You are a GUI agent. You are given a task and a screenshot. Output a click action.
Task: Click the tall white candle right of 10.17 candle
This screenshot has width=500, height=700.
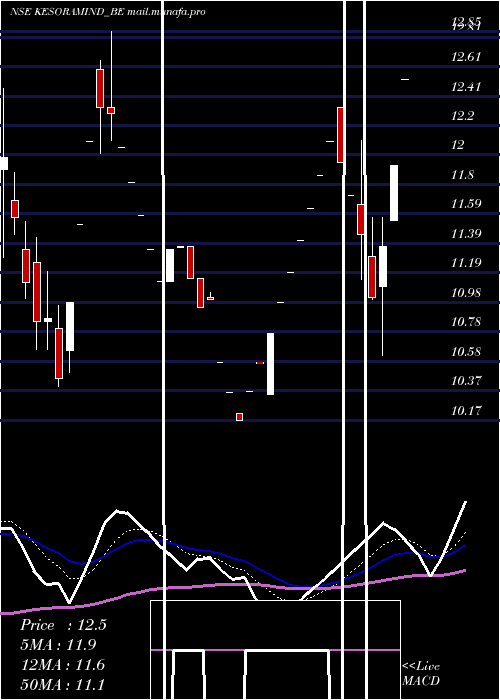[x=271, y=364]
